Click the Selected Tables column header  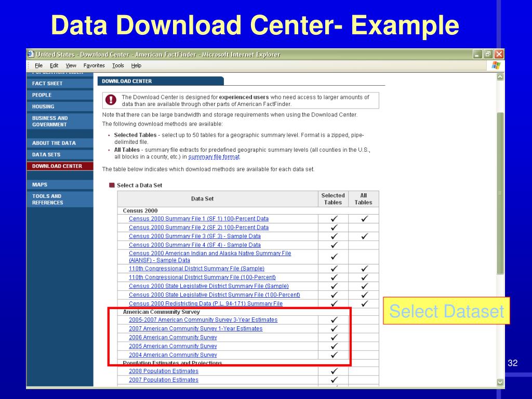333,199
